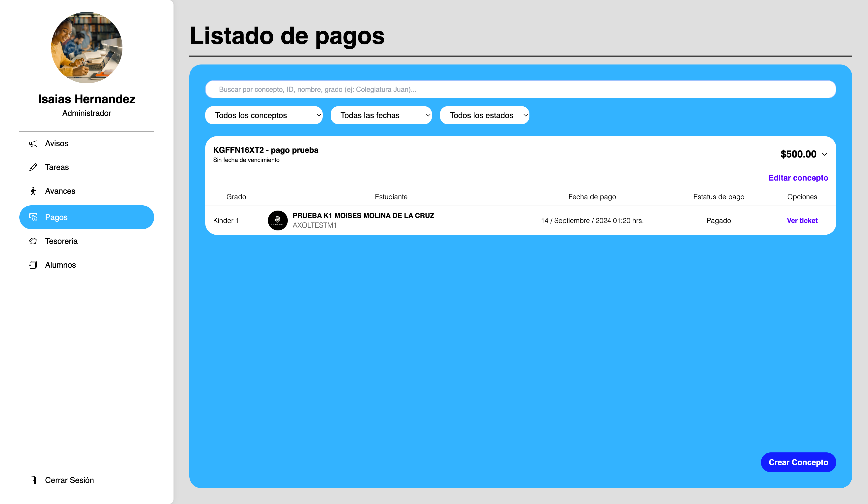Viewport: 868px width, 504px height.
Task: Open Ver ticket for Moises Molina
Action: tap(802, 221)
